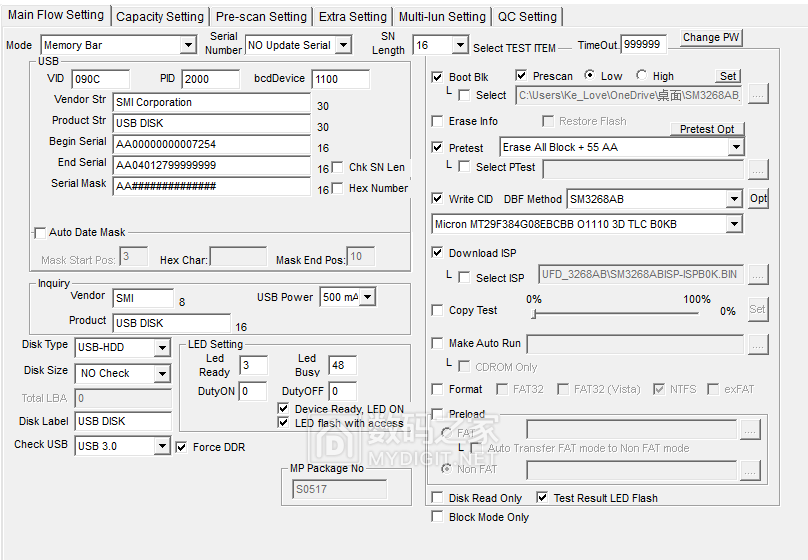Viewport: 808px width, 560px height.
Task: Open the Pretest method dropdown
Action: pyautogui.click(x=736, y=147)
